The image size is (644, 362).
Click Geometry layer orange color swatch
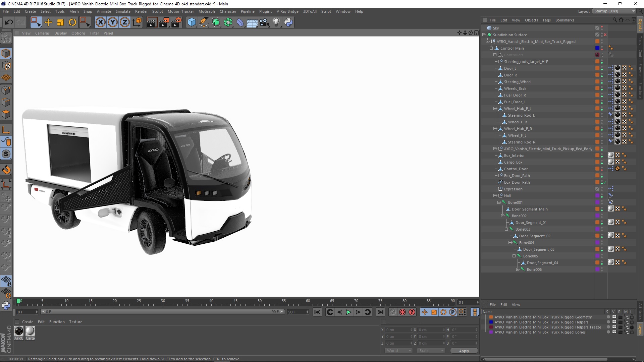pyautogui.click(x=491, y=317)
